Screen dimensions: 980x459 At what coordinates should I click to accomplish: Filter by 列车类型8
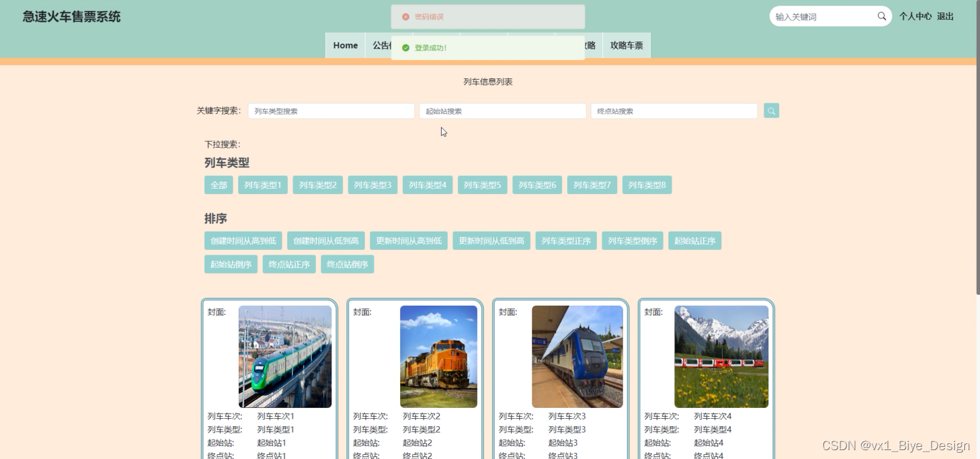[647, 185]
